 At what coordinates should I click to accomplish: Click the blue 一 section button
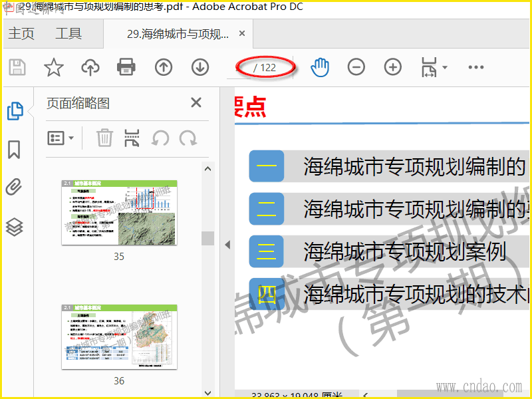267,166
